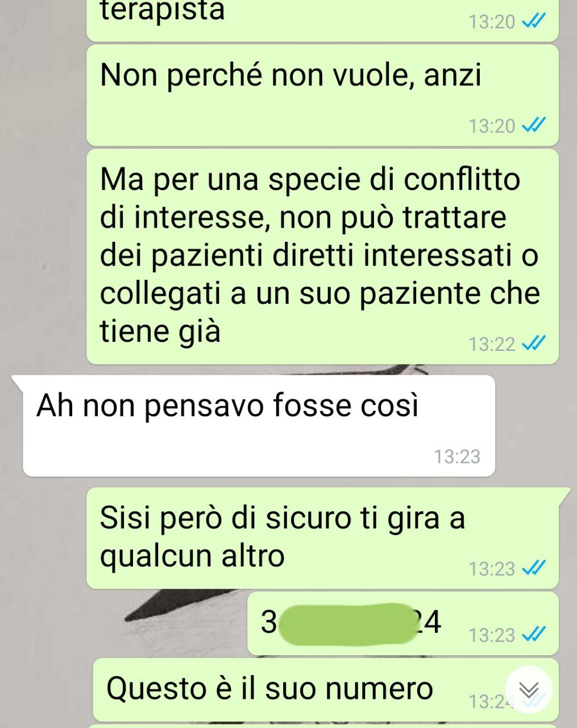Screen dimensions: 577x728
Task: Tap the scroll-to-bottom double chevron button
Action: [528, 690]
